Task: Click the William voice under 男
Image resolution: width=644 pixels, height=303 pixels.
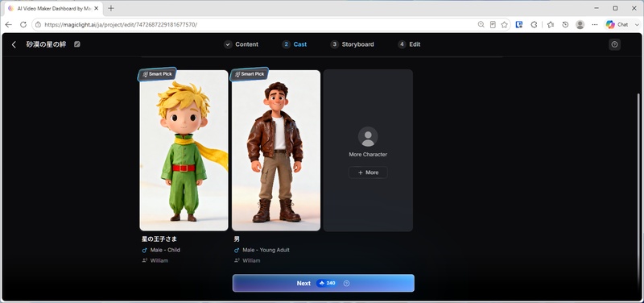Action: click(251, 260)
